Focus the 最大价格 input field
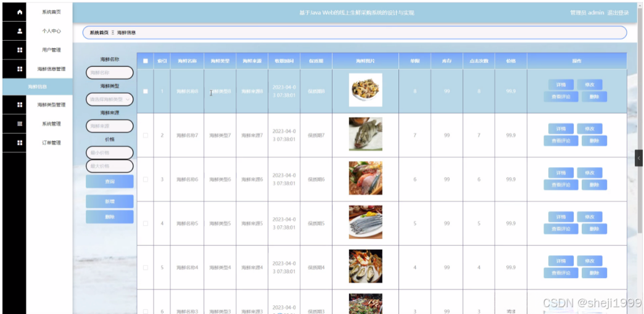 pos(110,166)
